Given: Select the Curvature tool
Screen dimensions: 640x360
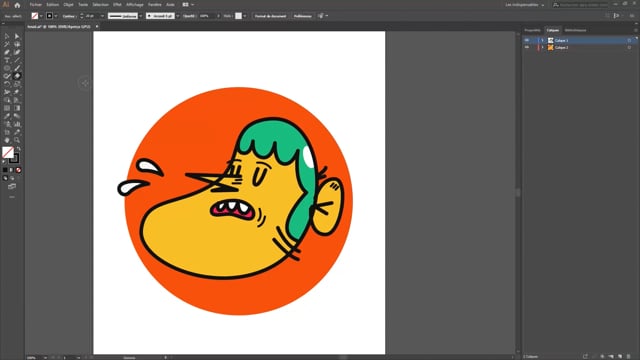Looking at the screenshot, I should coord(17,52).
